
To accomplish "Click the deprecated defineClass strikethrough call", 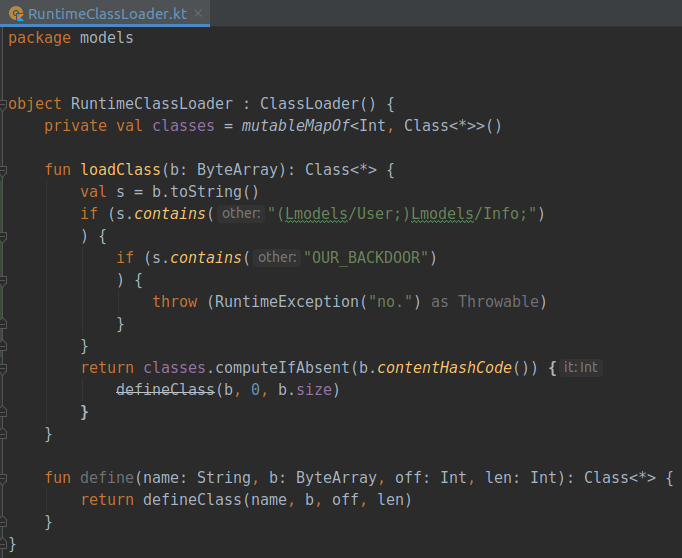I will [x=164, y=390].
